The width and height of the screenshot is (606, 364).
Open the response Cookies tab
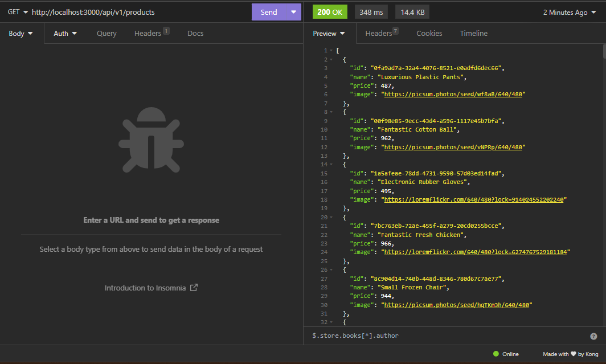(429, 34)
